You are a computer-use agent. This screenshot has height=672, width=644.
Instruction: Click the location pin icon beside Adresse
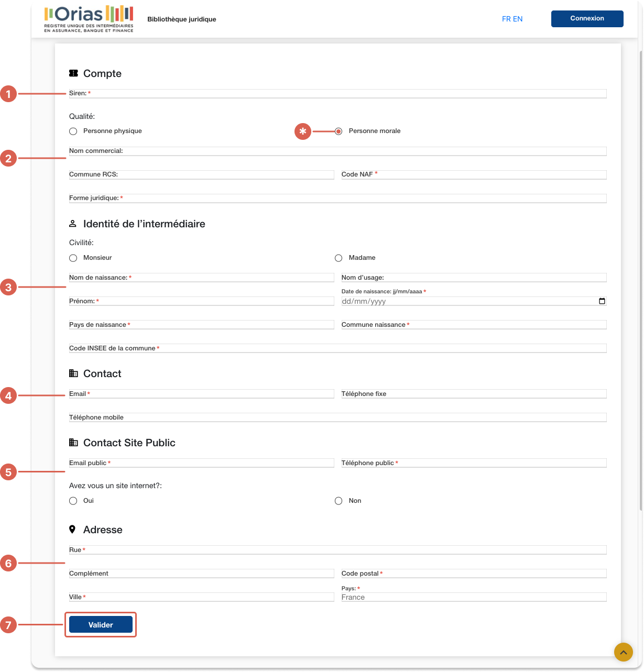(x=73, y=530)
